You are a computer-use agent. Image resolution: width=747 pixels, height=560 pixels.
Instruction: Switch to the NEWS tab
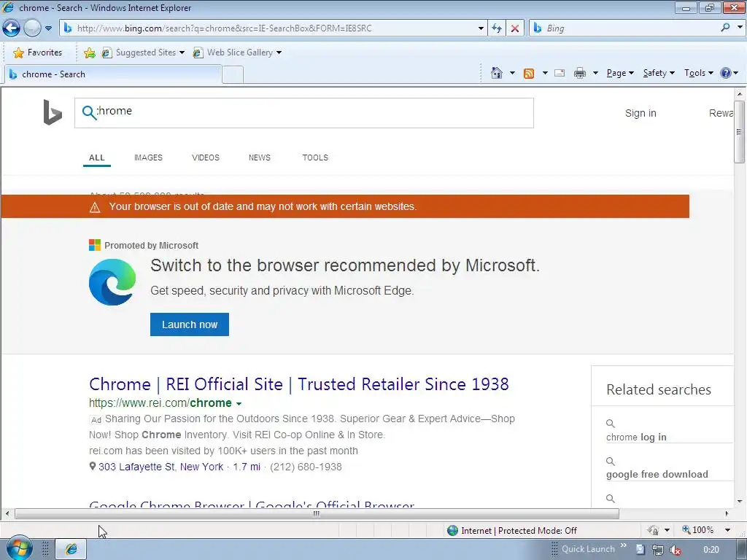coord(259,157)
